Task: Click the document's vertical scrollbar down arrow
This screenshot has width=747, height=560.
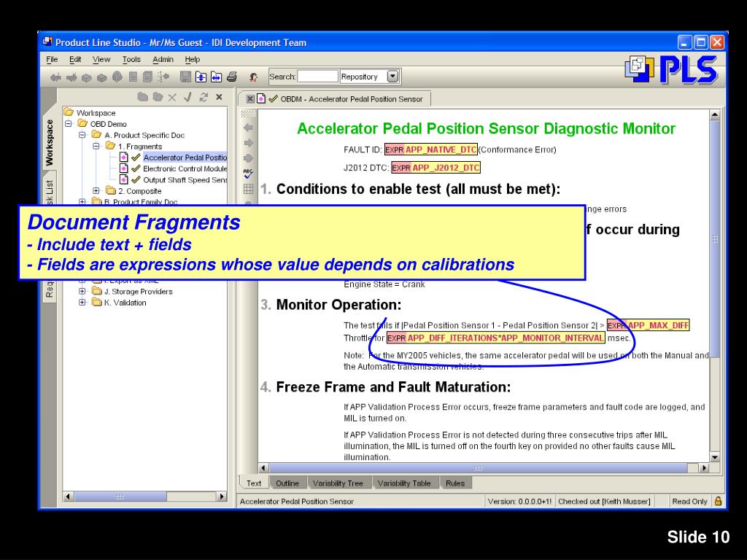Action: coord(715,457)
